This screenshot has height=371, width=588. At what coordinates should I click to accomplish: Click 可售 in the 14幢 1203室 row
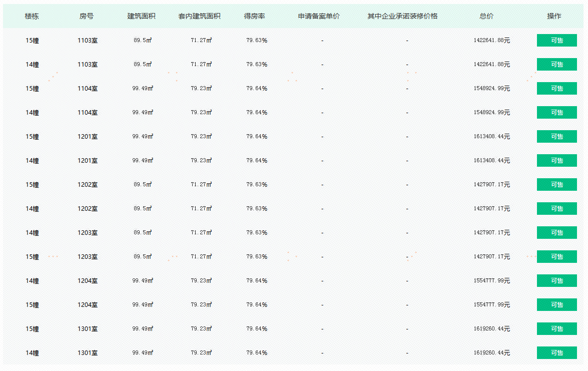(556, 233)
